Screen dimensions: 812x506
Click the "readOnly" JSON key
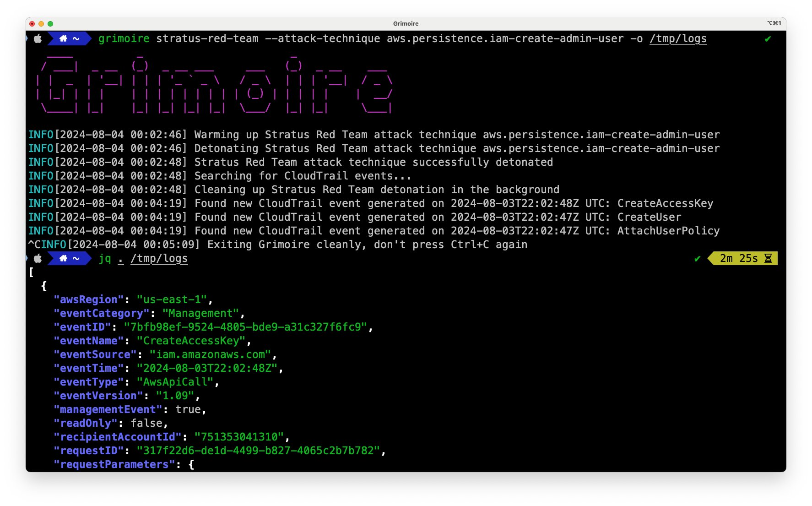[x=86, y=423]
